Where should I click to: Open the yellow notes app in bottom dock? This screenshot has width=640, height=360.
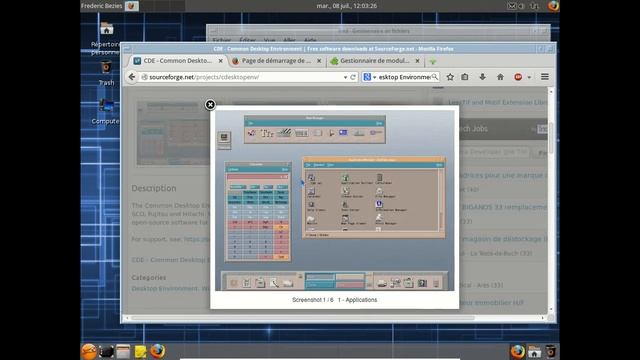[140, 352]
